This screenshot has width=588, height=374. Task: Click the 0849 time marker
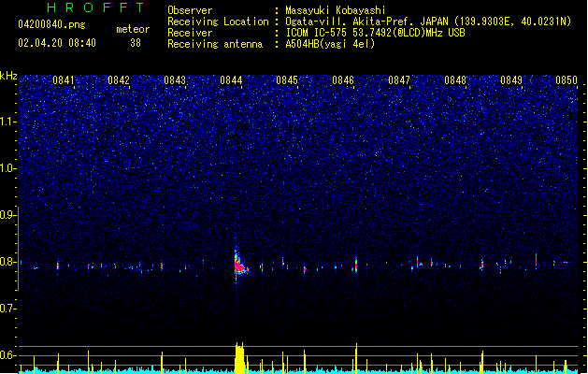click(x=511, y=80)
